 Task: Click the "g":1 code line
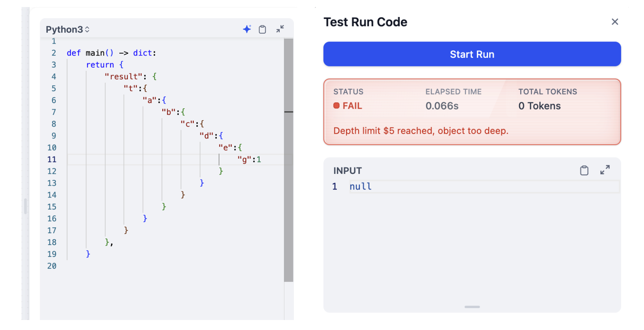tap(249, 159)
